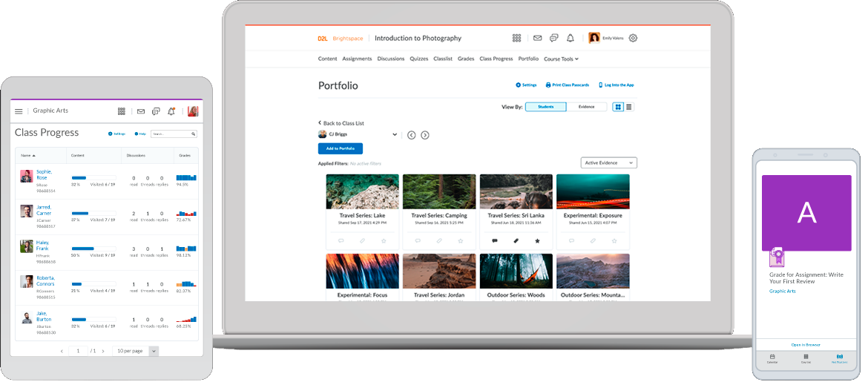
Task: Switch Portfolio to list view
Action: (629, 107)
